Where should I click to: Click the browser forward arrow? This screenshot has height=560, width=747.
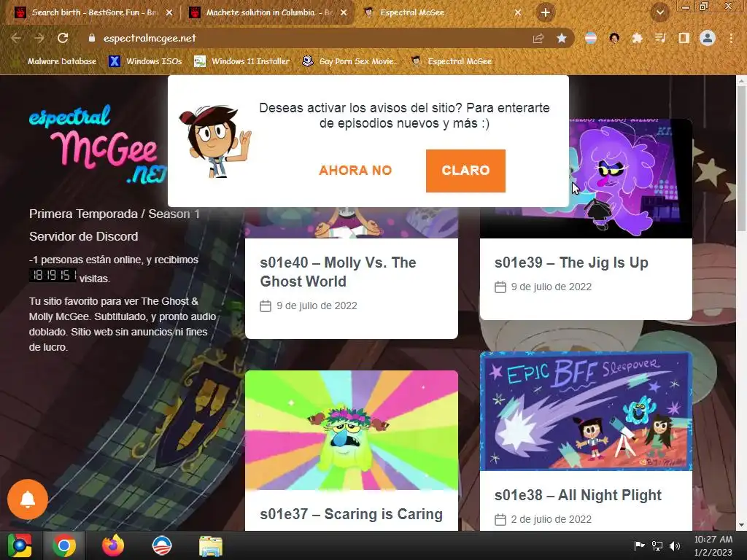click(x=39, y=38)
